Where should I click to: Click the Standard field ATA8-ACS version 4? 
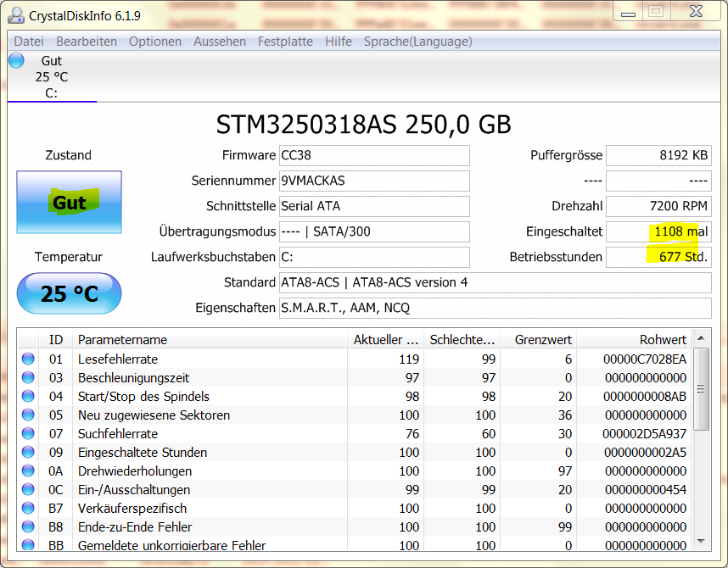[496, 282]
